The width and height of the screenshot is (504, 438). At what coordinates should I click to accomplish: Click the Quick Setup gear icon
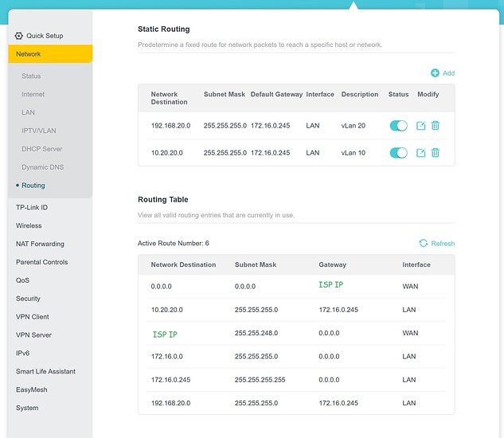coord(18,36)
